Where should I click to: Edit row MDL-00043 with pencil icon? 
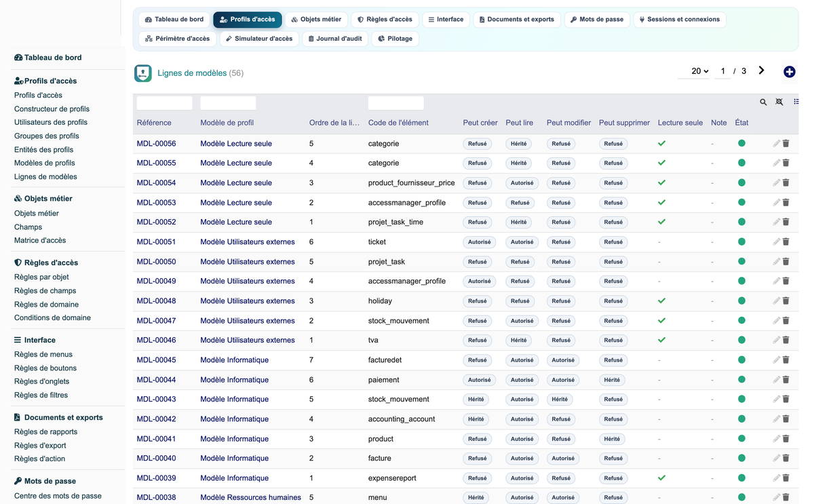777,400
